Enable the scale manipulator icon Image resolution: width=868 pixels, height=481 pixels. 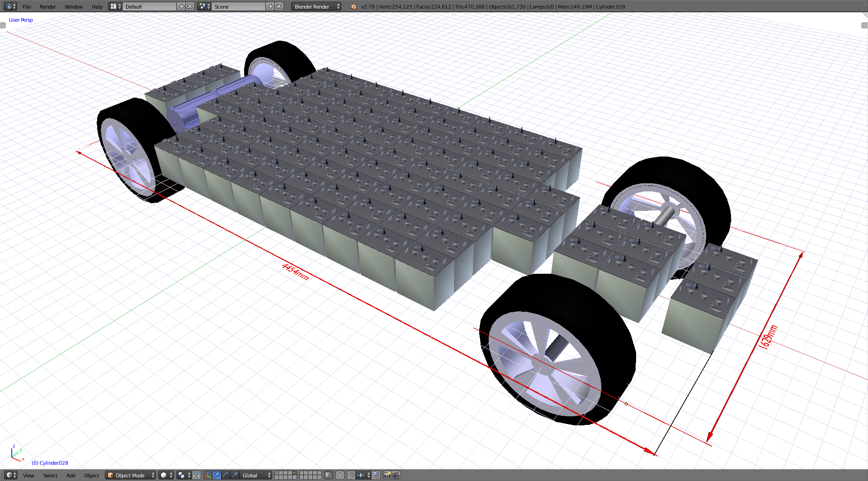point(234,476)
